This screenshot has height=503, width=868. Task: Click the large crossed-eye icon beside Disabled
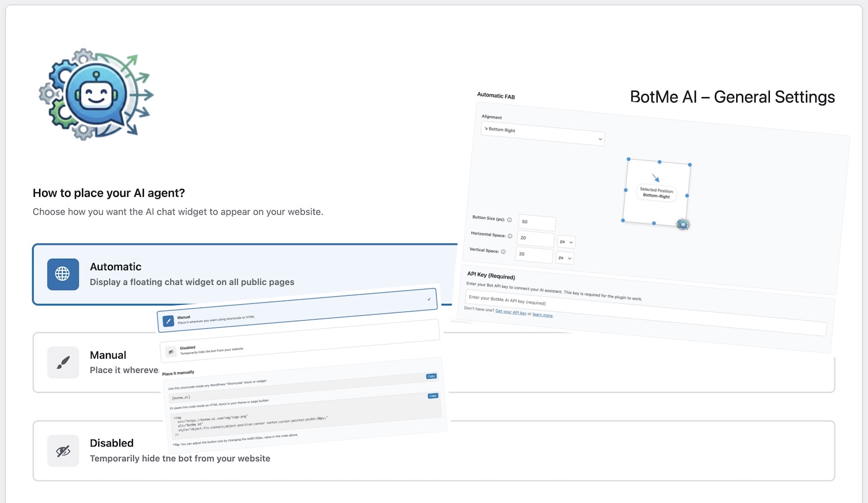pyautogui.click(x=63, y=451)
